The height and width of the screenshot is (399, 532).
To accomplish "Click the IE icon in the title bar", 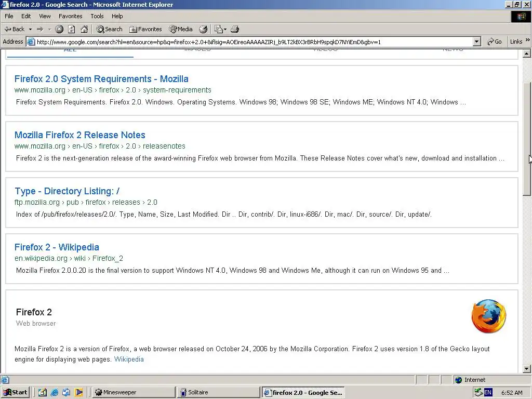I will (5, 4).
